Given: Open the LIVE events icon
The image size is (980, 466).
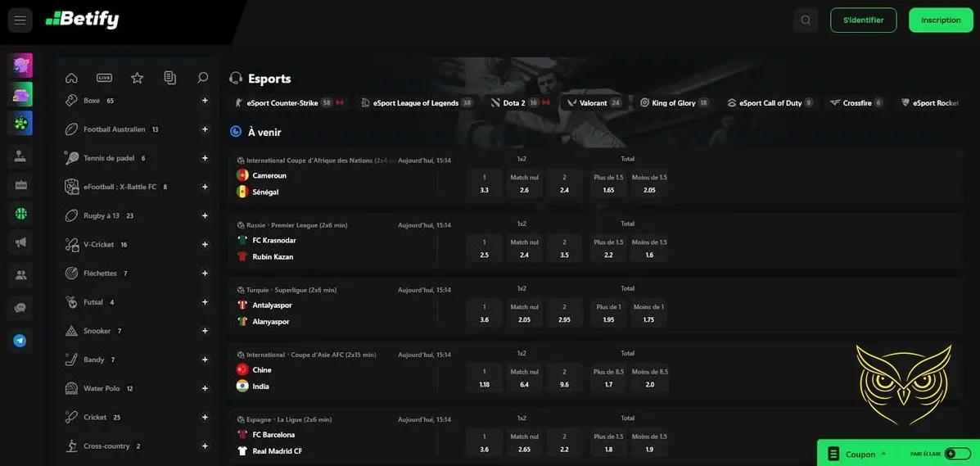Looking at the screenshot, I should (104, 78).
